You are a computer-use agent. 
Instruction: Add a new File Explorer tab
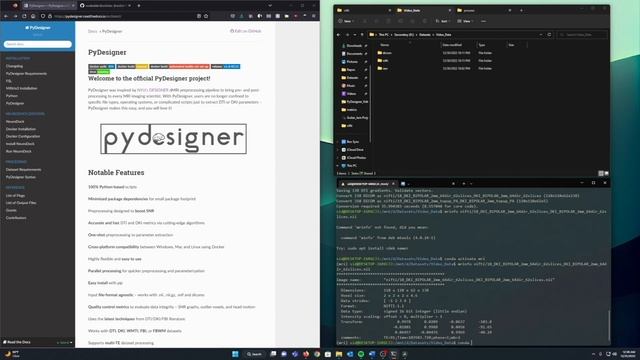(521, 10)
